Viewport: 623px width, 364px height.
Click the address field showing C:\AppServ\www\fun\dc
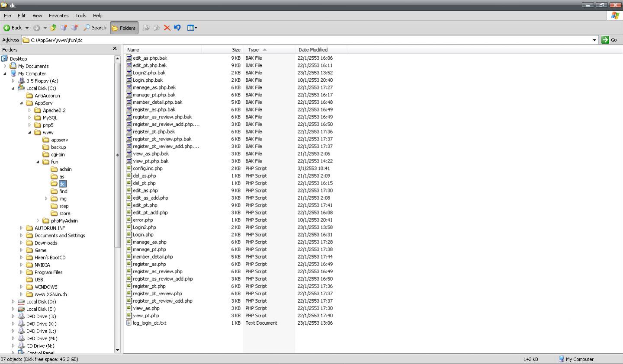click(x=307, y=40)
